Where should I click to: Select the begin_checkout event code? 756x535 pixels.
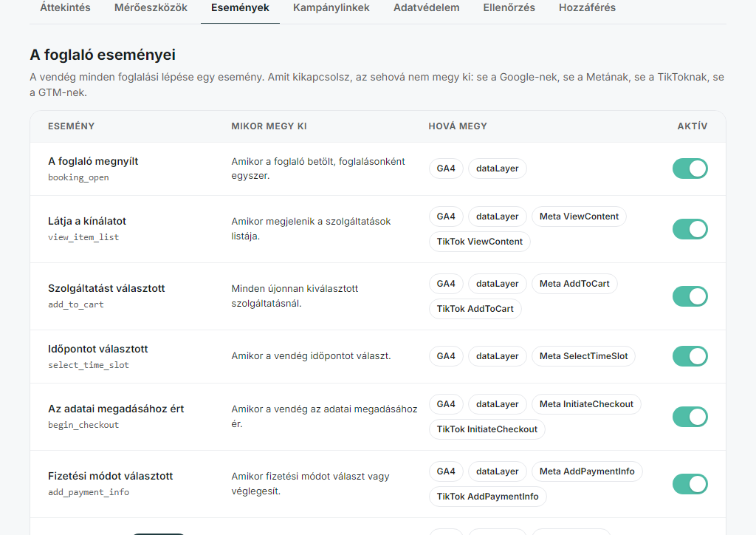pos(83,425)
